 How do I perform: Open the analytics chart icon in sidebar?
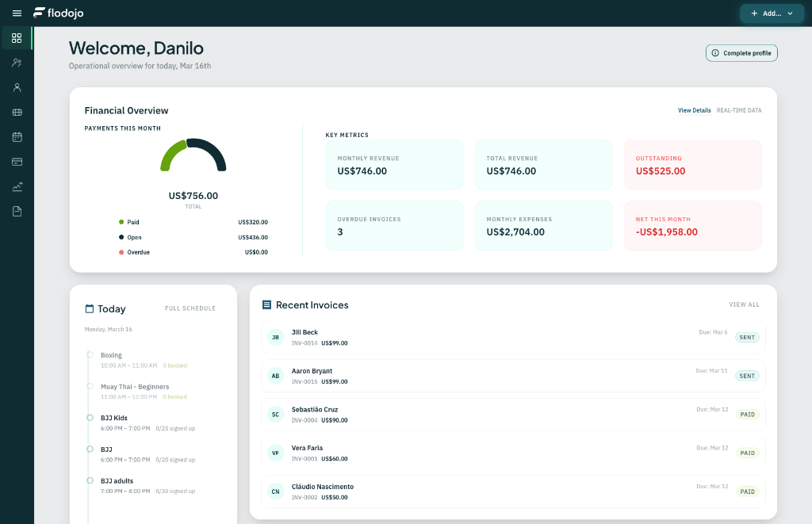(17, 187)
